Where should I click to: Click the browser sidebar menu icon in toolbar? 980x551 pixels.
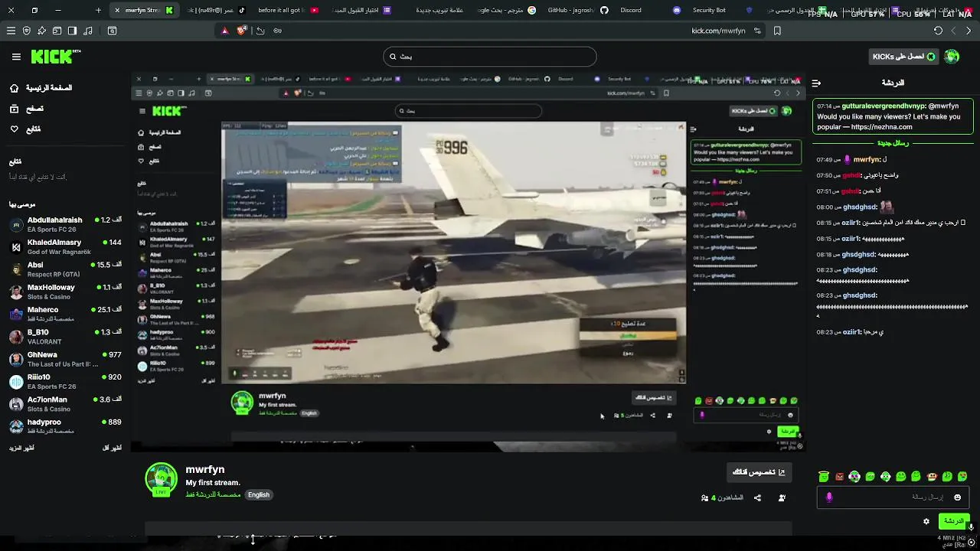(x=11, y=31)
